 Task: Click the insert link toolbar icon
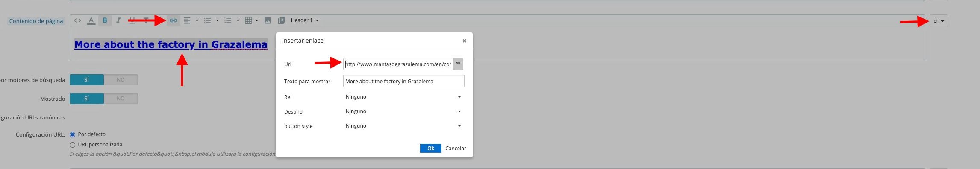pyautogui.click(x=173, y=20)
